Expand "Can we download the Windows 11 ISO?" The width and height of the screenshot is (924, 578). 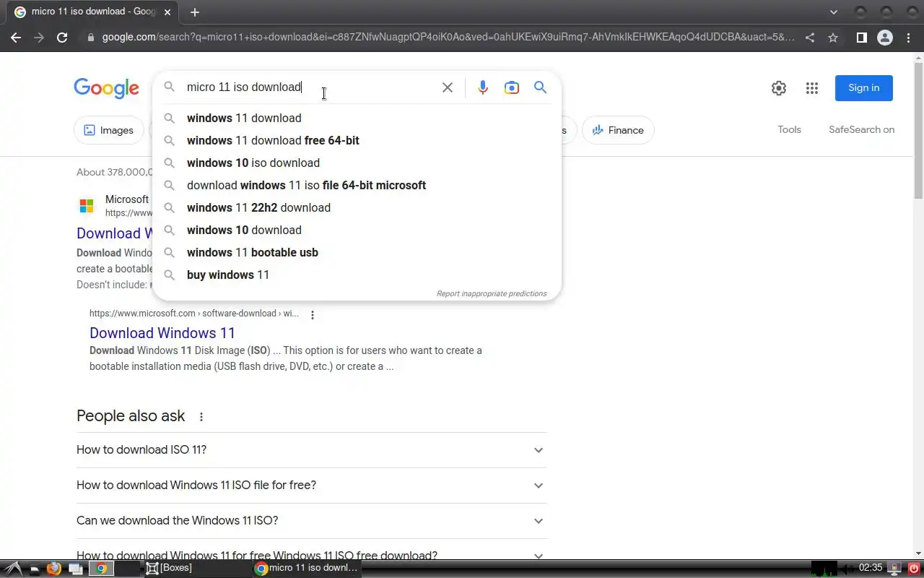[312, 521]
